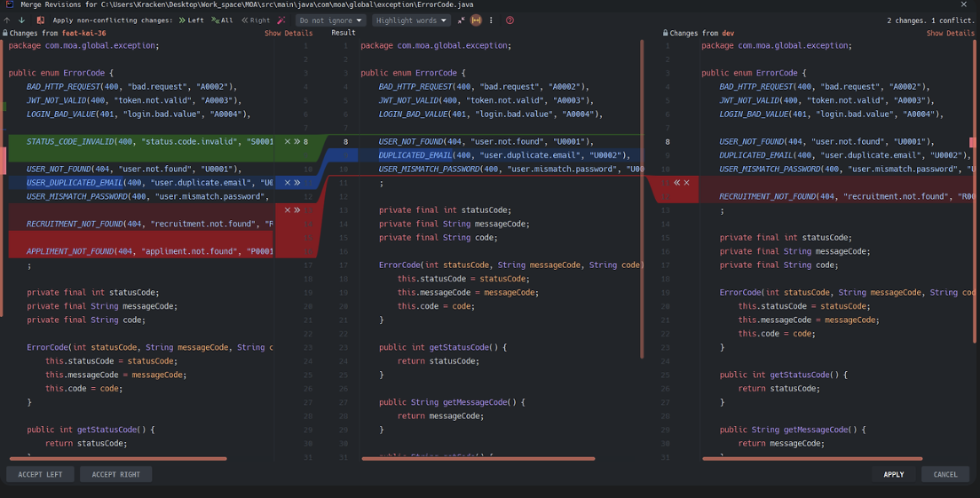The width and height of the screenshot is (980, 498).
Task: Click 'public enum ErrorCode' in Result pane
Action: pyautogui.click(x=413, y=73)
